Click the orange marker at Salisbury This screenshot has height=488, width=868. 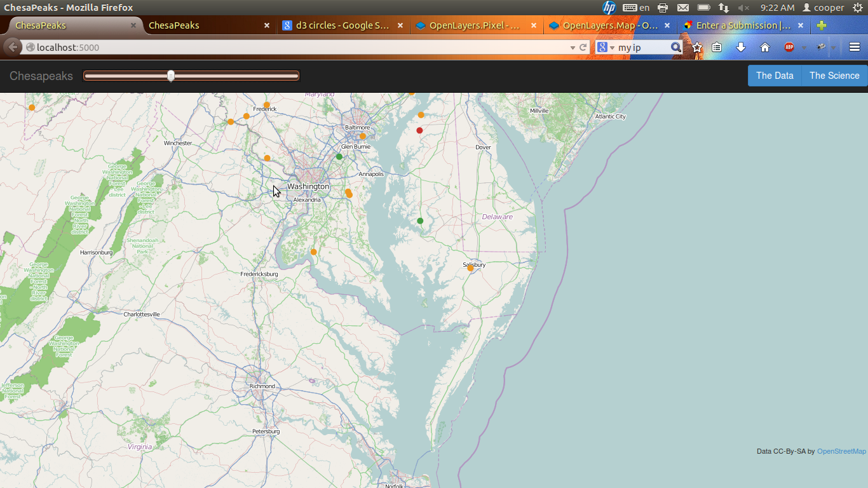(471, 268)
